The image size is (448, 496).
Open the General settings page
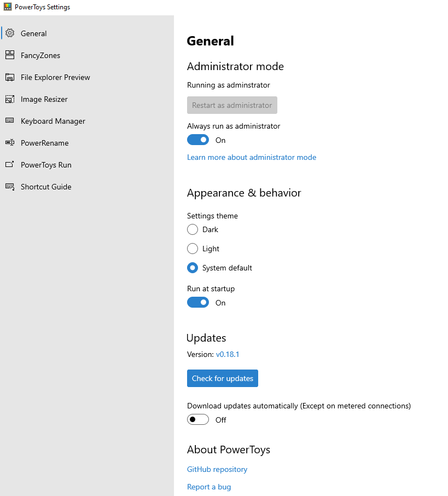coord(87,33)
